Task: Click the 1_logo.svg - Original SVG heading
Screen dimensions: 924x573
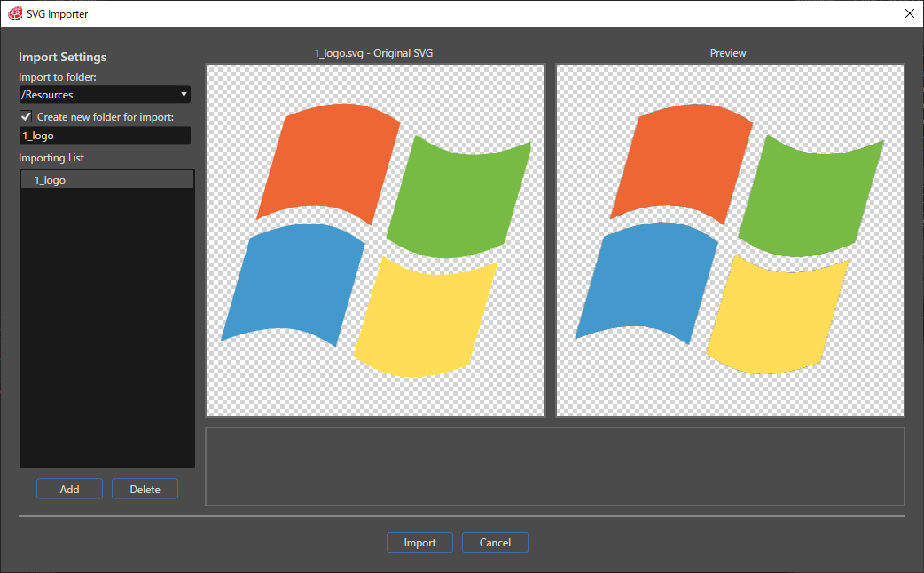Action: pyautogui.click(x=373, y=53)
